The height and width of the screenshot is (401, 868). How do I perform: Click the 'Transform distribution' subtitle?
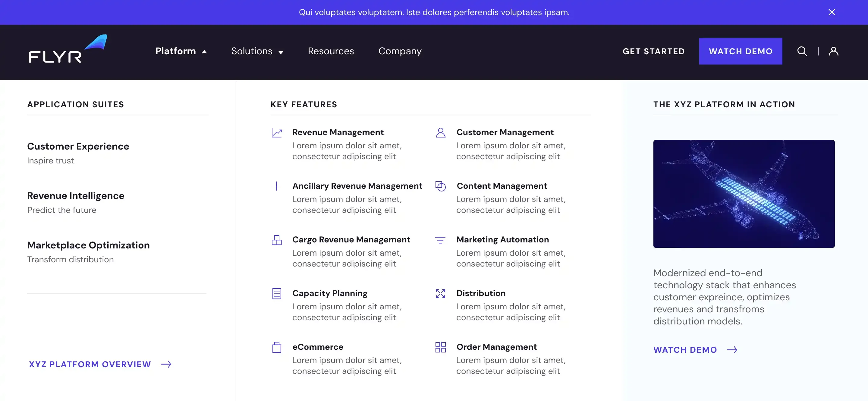click(x=71, y=260)
